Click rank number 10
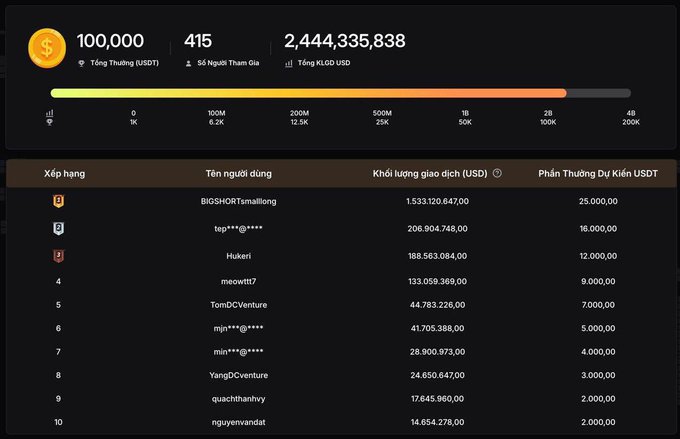680x439 pixels. [x=59, y=422]
